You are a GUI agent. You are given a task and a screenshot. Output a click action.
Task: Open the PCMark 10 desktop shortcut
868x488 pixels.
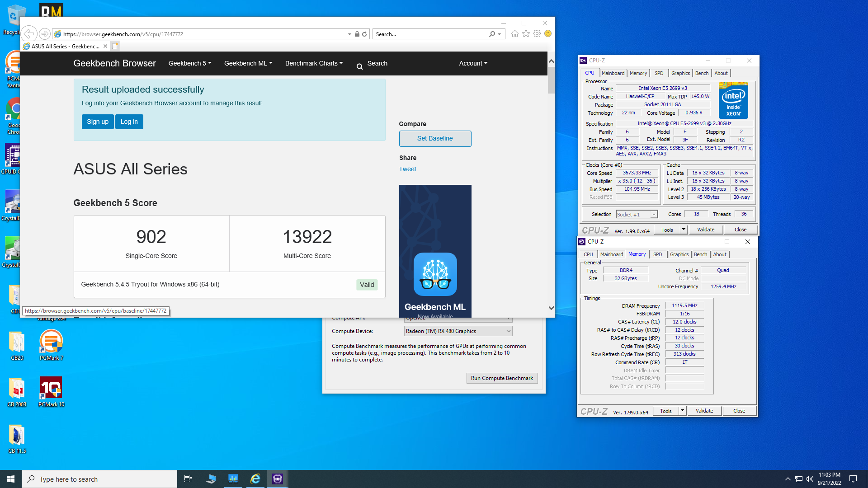51,391
